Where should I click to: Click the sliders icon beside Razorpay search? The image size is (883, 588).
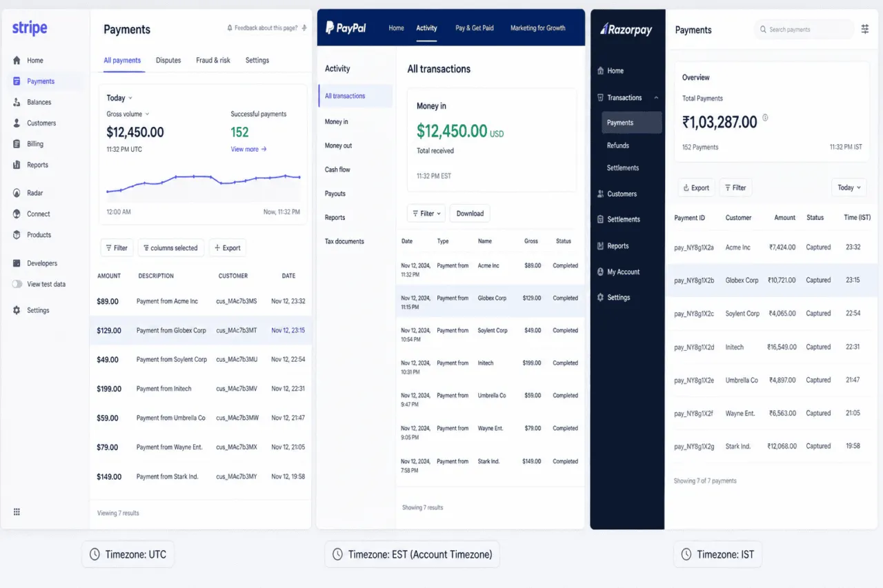point(865,30)
